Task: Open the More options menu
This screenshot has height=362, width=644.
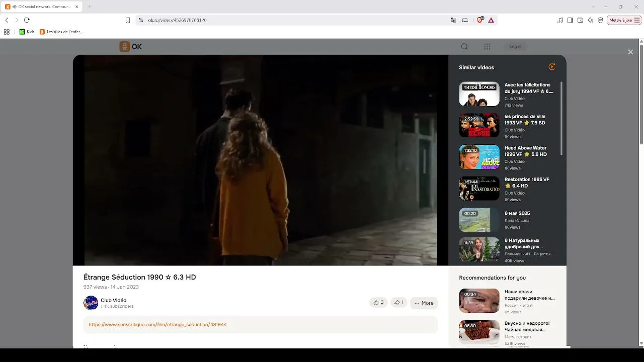Action: click(x=424, y=303)
